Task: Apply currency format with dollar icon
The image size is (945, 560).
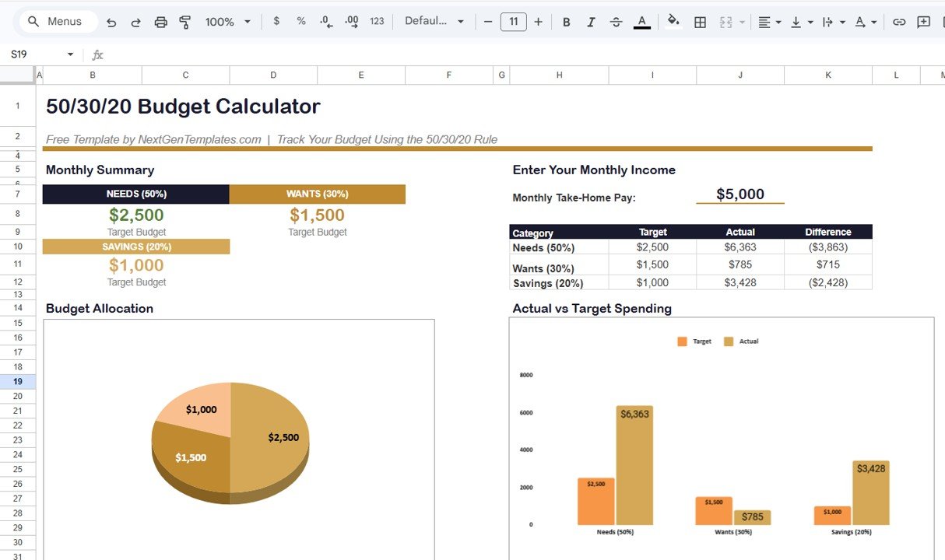Action: (276, 22)
